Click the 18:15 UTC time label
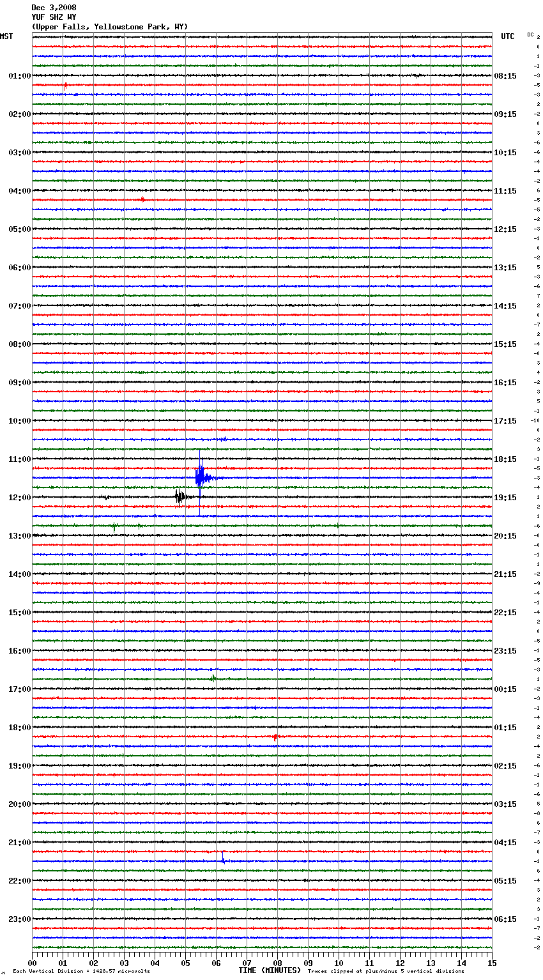Image resolution: width=543 pixels, height=980 pixels. pyautogui.click(x=505, y=459)
